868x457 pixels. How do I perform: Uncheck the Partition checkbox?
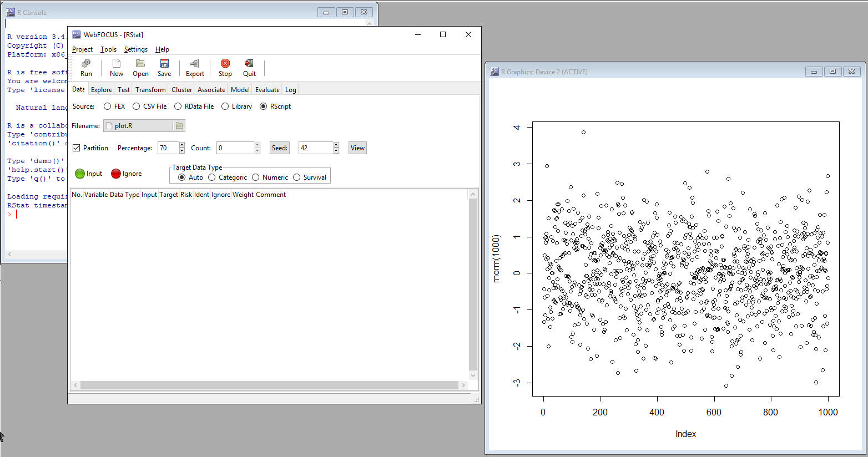[x=77, y=148]
